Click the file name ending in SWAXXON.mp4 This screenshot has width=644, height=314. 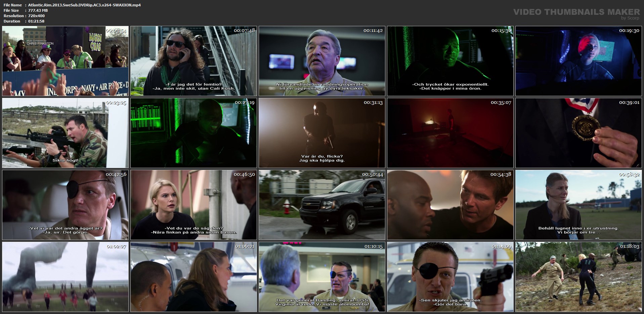pos(84,5)
